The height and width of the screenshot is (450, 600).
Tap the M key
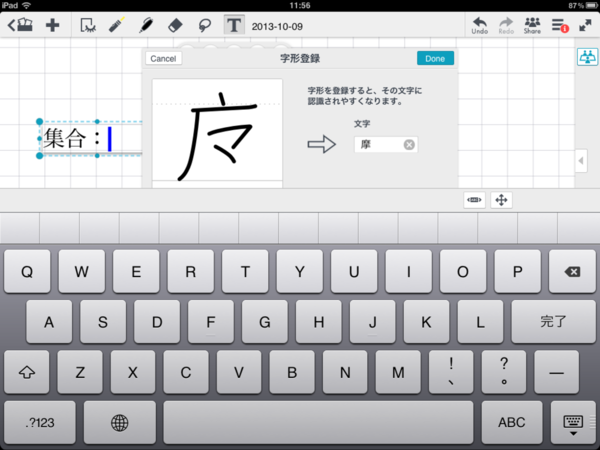[x=398, y=372]
